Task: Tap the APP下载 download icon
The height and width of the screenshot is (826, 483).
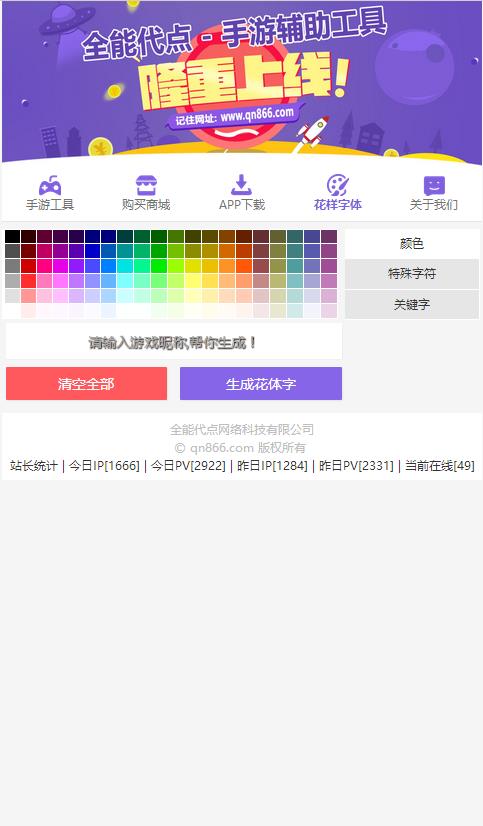Action: click(x=241, y=185)
